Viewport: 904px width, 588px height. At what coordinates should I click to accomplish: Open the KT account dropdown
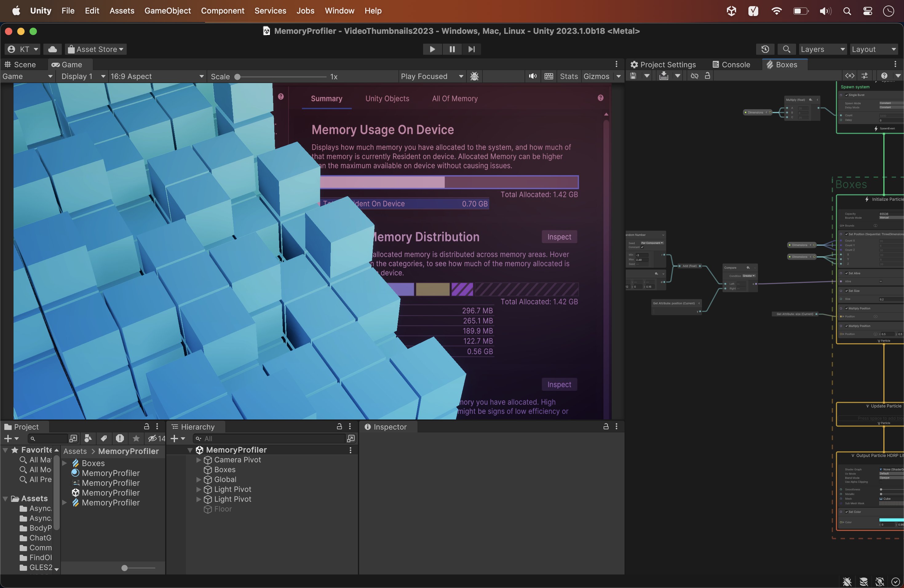[x=23, y=49]
